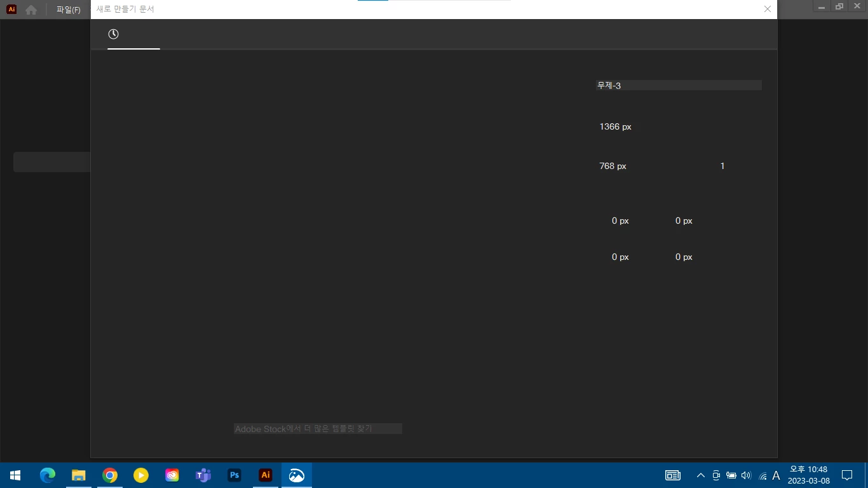Open the Windows Start menu

click(x=15, y=475)
